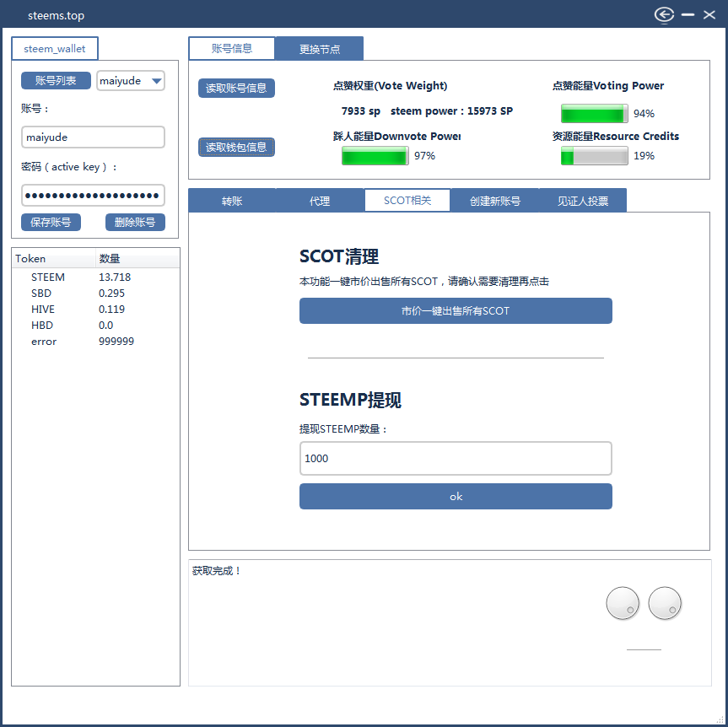728x727 pixels.
Task: Switch to the 账号信息 tab
Action: [232, 48]
